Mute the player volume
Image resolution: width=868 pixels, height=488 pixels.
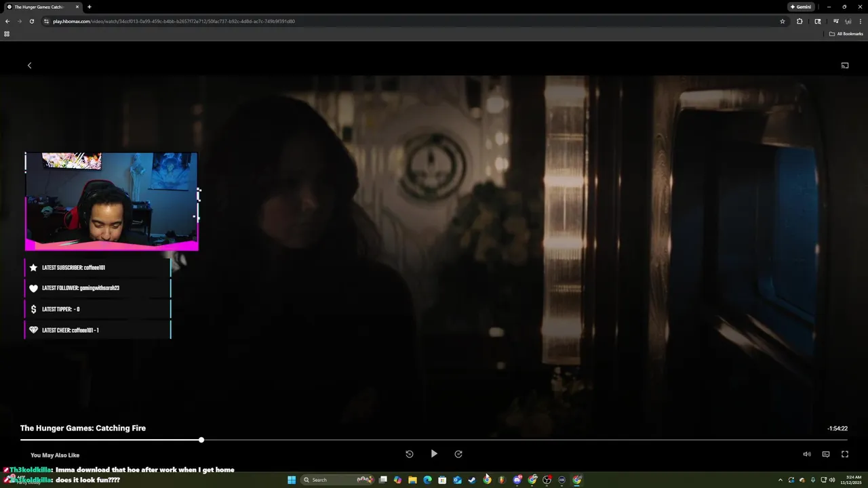click(x=807, y=454)
